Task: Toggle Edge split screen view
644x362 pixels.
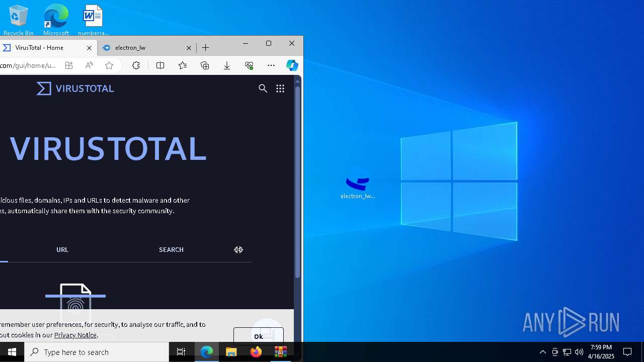Action: (160, 65)
